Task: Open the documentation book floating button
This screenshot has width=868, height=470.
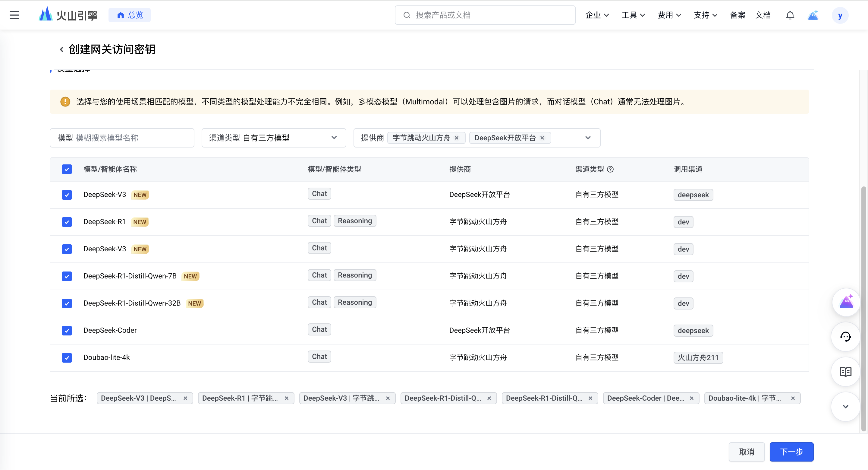Action: point(845,372)
